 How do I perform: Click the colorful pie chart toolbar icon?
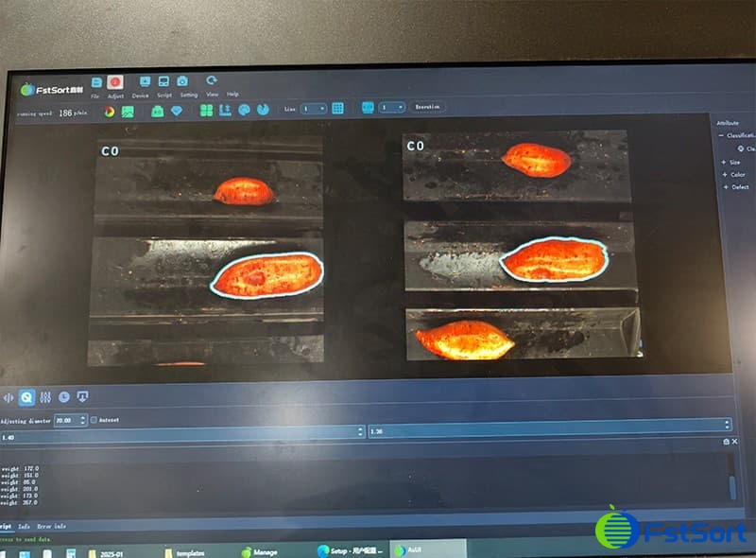110,111
